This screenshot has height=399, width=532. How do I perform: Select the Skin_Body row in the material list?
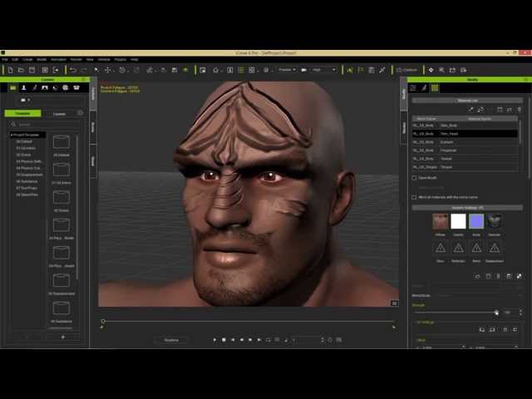(x=465, y=126)
